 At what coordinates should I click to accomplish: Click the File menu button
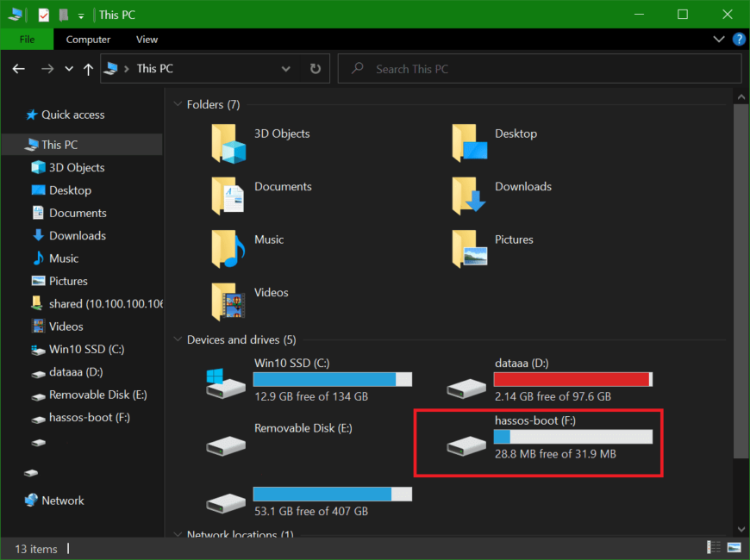[27, 40]
